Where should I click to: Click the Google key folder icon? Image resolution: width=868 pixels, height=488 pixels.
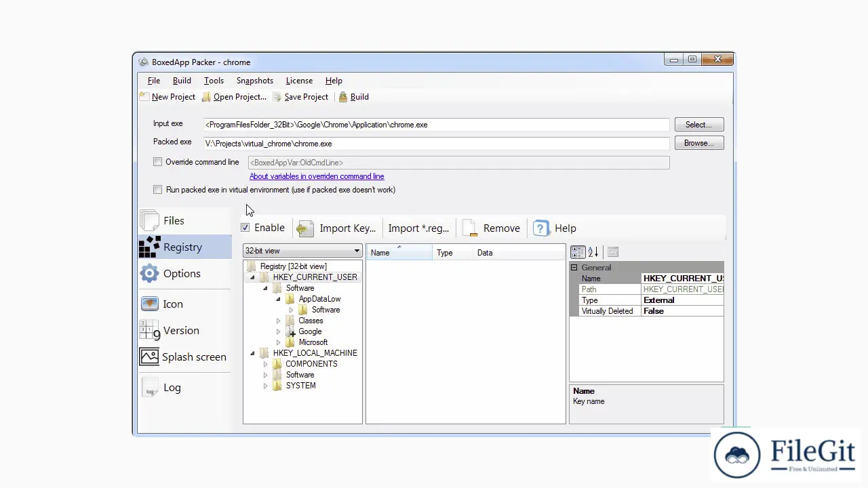(291, 331)
